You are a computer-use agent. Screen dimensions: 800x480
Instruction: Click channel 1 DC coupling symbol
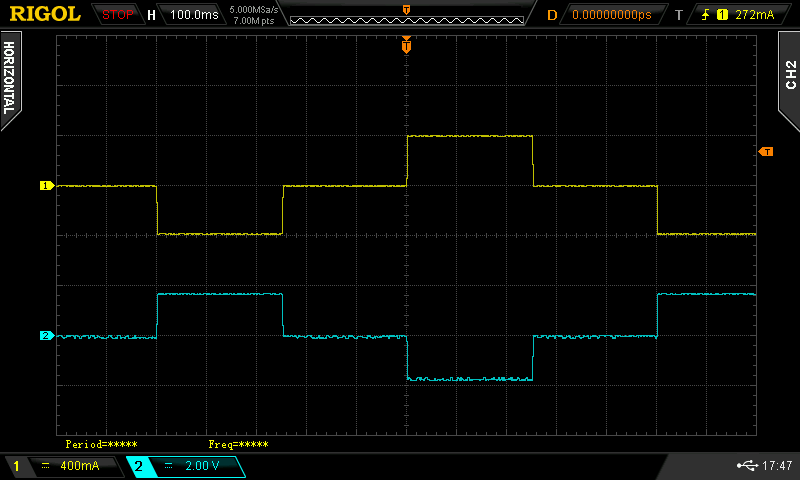point(45,466)
